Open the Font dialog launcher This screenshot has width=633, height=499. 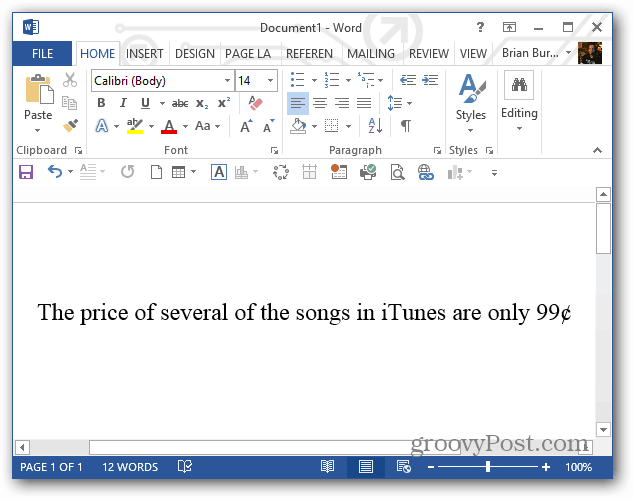tap(275, 151)
